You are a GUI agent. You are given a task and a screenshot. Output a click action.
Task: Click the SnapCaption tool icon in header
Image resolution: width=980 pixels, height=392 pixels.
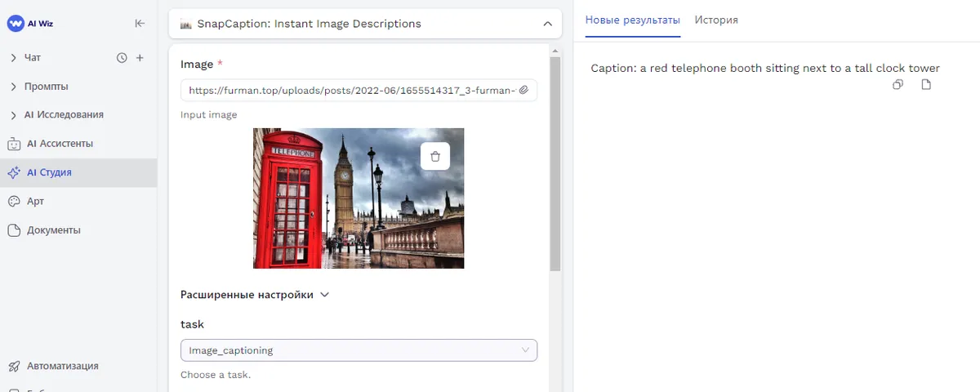point(185,24)
